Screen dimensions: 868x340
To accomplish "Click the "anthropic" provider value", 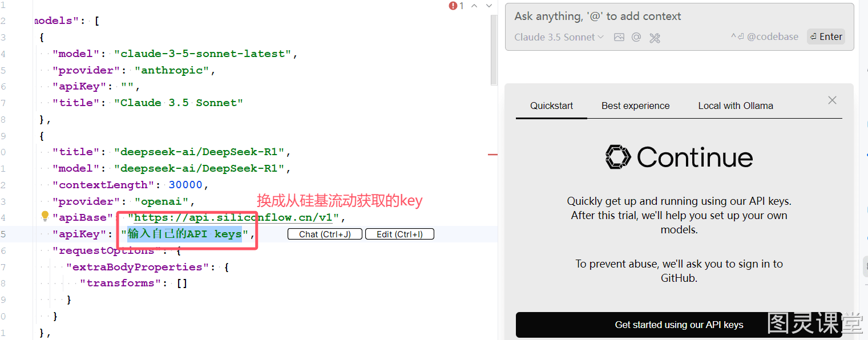I will [x=172, y=70].
